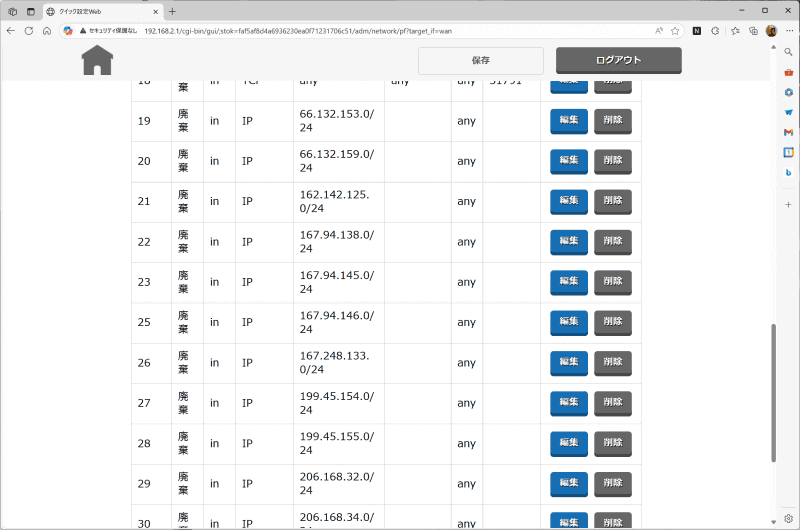800x530 pixels.
Task: Delete rule 22 for 167.94.138.0/24
Action: coord(613,242)
